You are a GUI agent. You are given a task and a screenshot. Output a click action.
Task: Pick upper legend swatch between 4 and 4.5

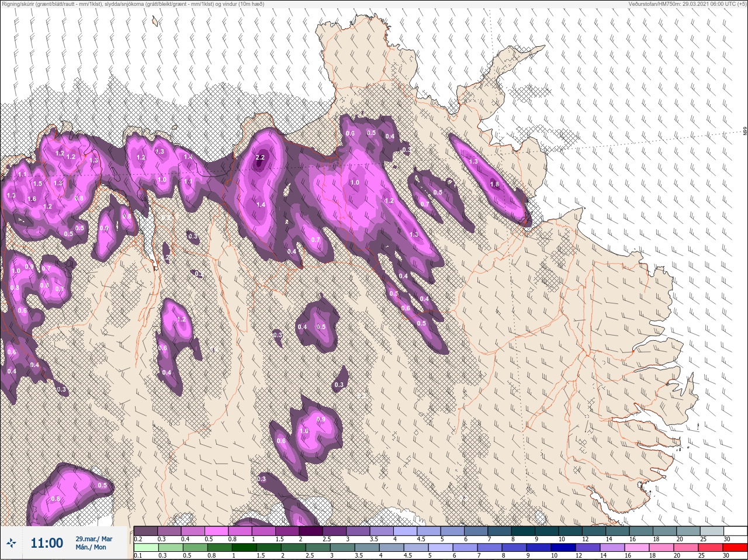pos(406,531)
